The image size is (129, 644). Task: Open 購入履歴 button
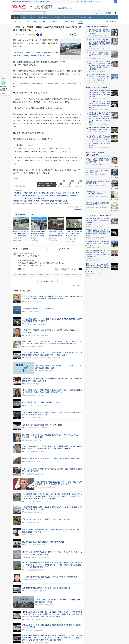(108, 13)
